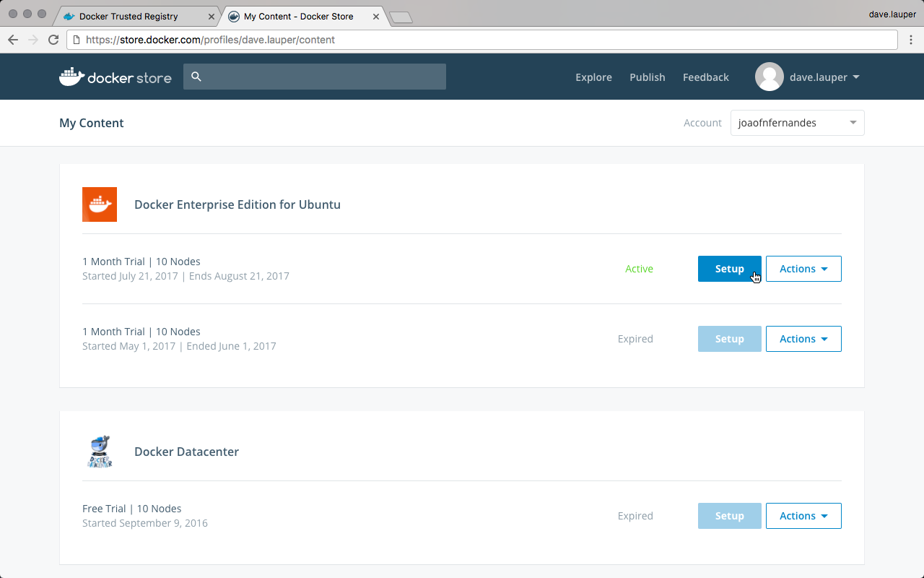Click the Docker Store whale logo

[72, 77]
